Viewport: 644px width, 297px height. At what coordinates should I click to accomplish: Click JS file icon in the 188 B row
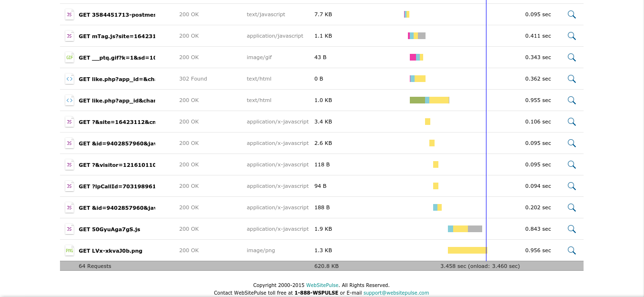(69, 207)
